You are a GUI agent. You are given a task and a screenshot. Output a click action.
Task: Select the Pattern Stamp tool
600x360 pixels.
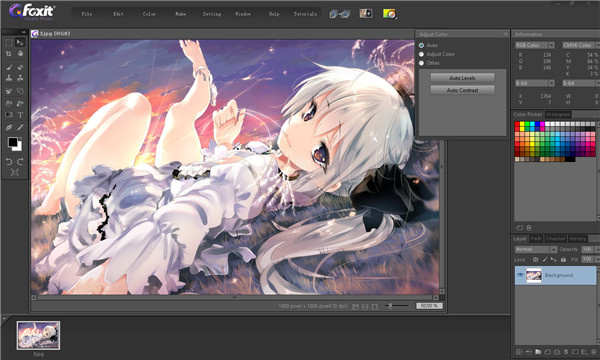pos(20,78)
